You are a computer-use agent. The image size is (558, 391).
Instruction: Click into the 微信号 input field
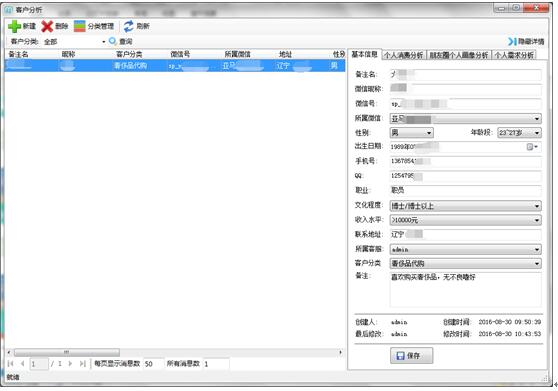465,104
